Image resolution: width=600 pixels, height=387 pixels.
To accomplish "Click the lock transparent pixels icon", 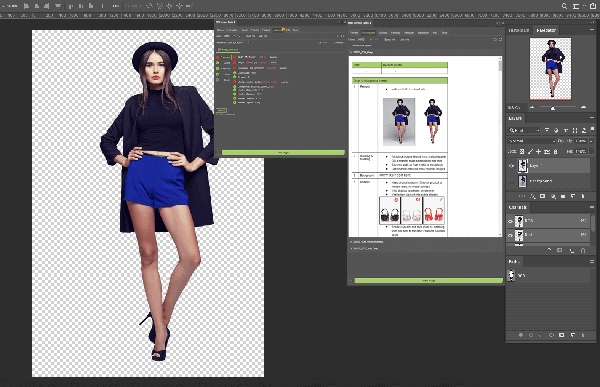I will [522, 152].
